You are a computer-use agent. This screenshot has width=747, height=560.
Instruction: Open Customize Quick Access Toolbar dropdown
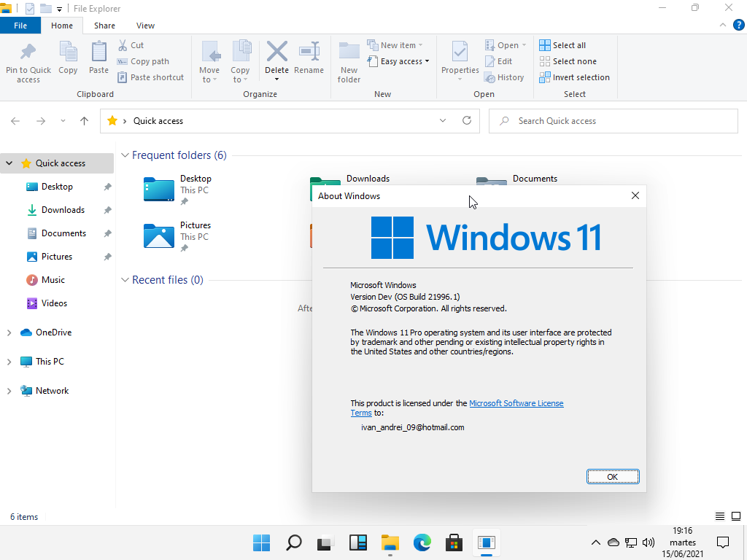(59, 9)
